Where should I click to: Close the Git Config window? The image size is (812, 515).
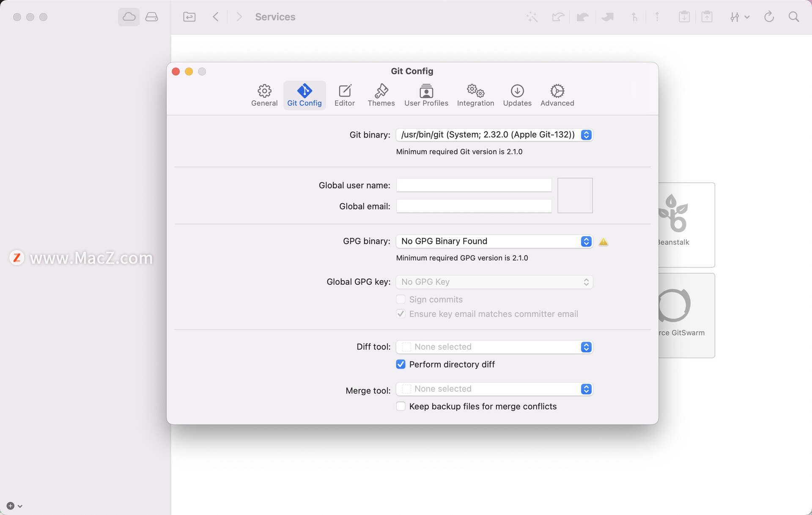(x=176, y=72)
